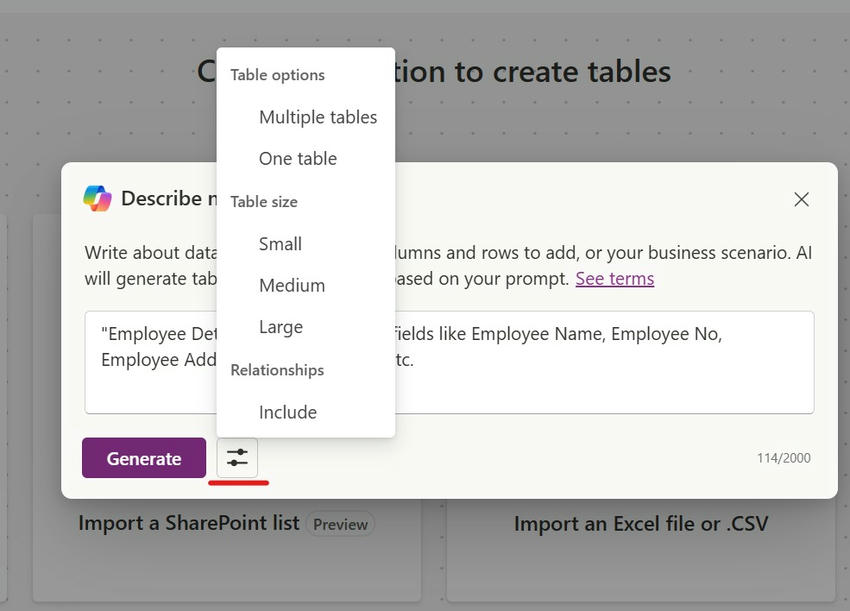Choose Import an Excel file or .CSV
850x611 pixels.
pos(640,523)
